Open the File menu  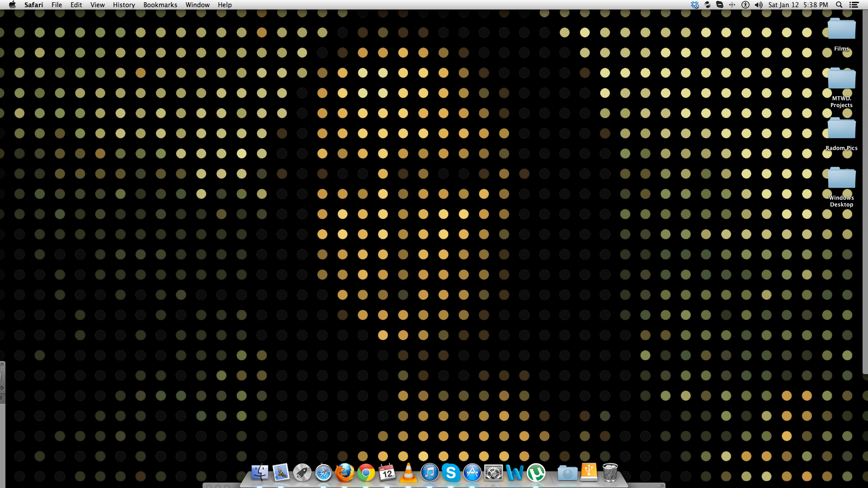tap(57, 5)
